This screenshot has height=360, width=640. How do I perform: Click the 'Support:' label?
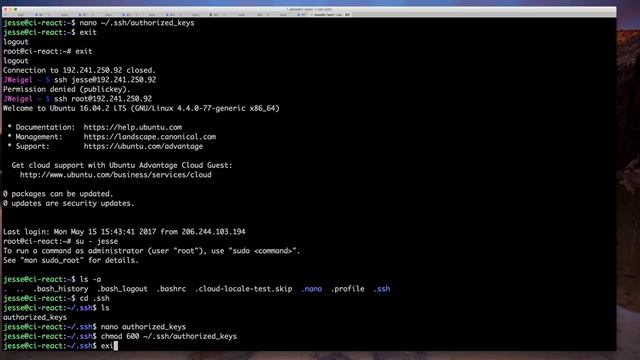(x=33, y=147)
